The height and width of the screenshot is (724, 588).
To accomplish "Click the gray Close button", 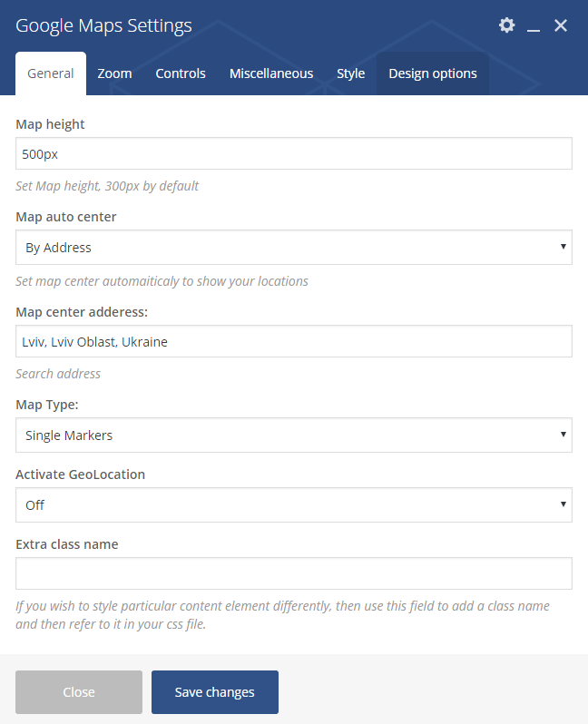I will pos(79,692).
